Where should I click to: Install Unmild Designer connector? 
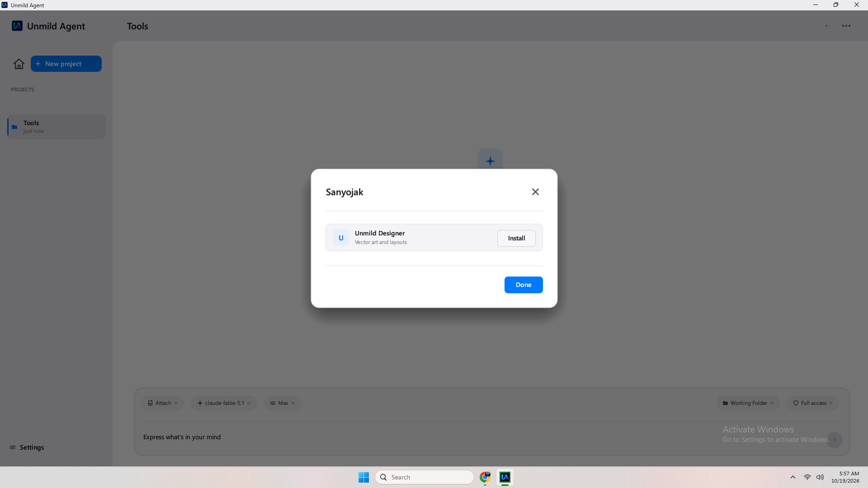(516, 238)
